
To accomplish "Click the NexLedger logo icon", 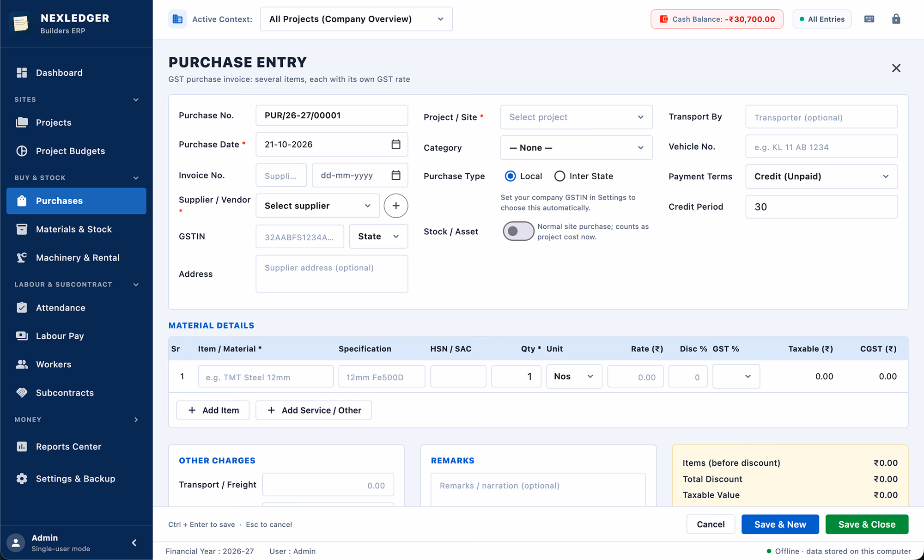I will coord(21,23).
